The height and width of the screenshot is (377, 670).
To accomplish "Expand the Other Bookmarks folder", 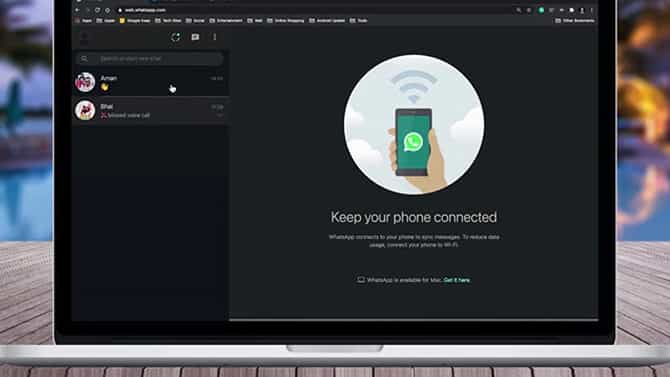I will click(575, 21).
